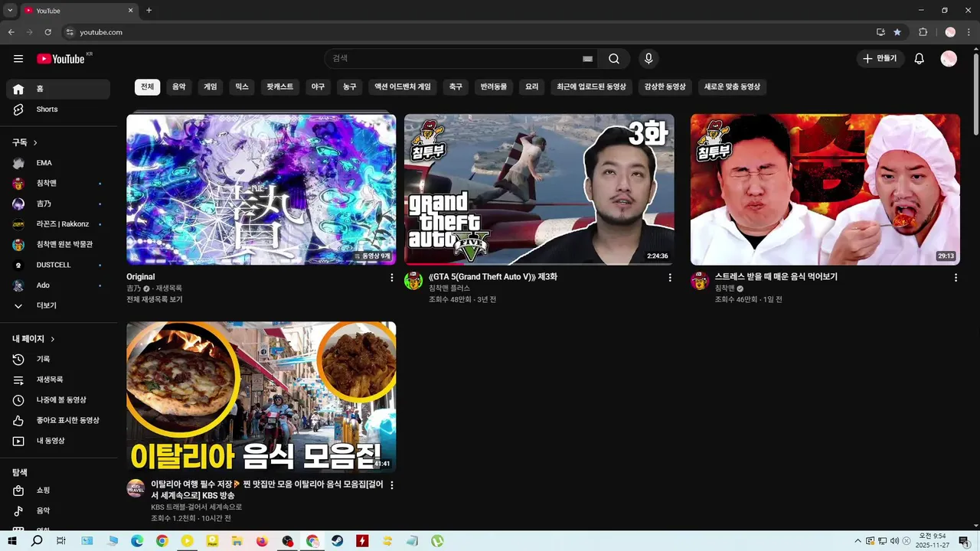Click the YouTube logo
This screenshot has height=551, width=980.
tap(60, 59)
